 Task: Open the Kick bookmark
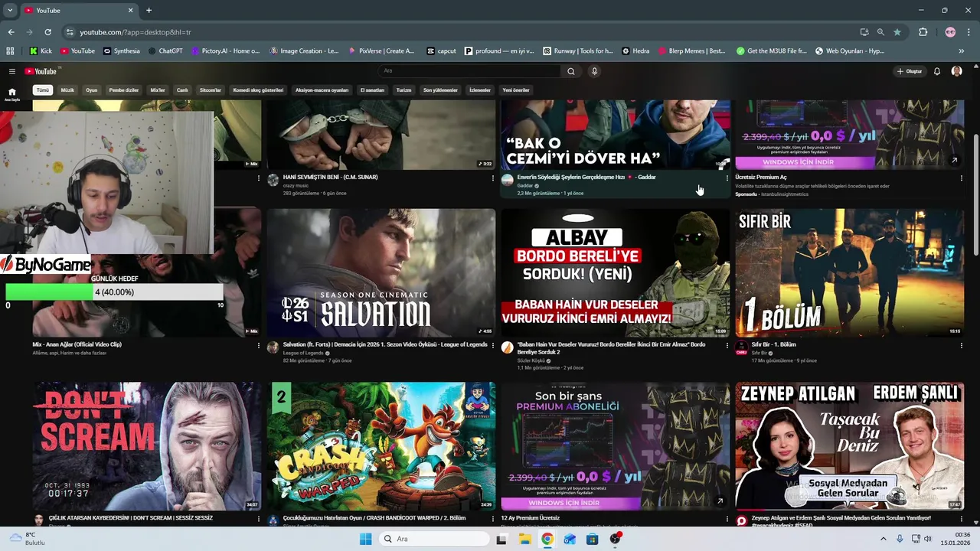pos(41,51)
